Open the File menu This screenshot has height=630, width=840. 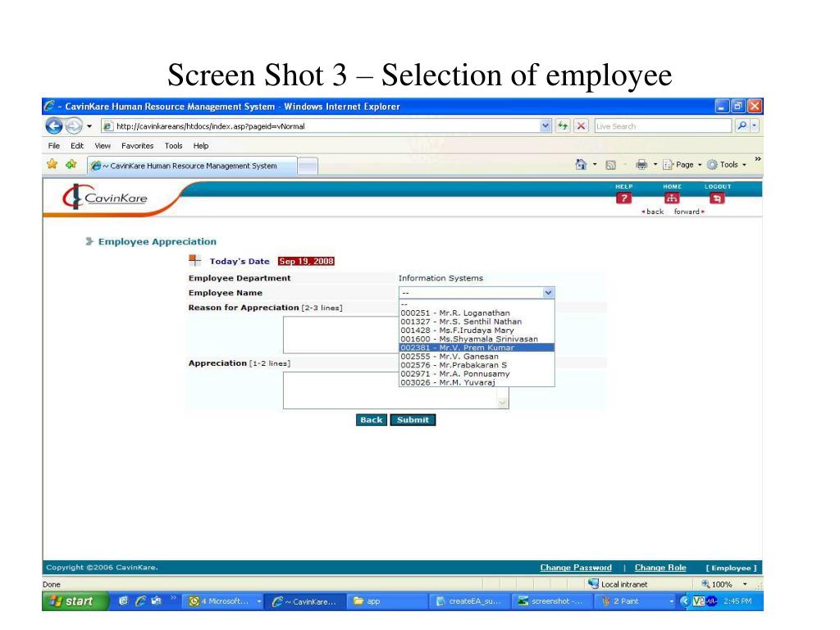(x=53, y=146)
